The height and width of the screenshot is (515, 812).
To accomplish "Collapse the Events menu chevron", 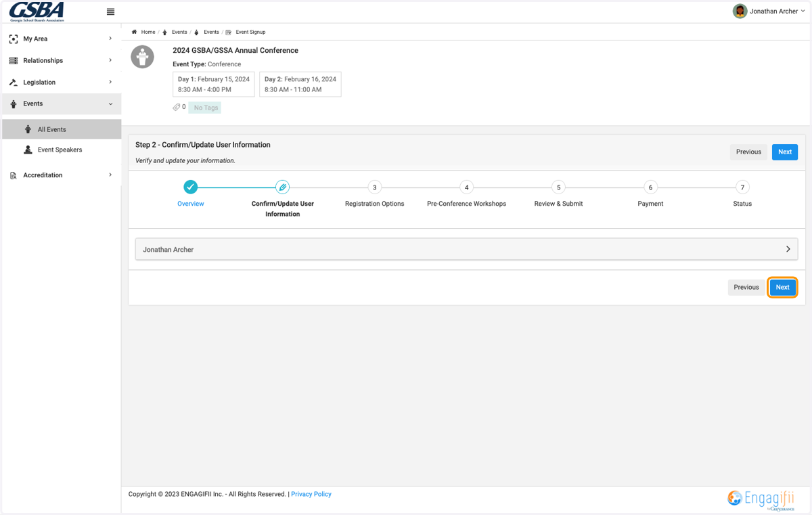I will (x=110, y=104).
